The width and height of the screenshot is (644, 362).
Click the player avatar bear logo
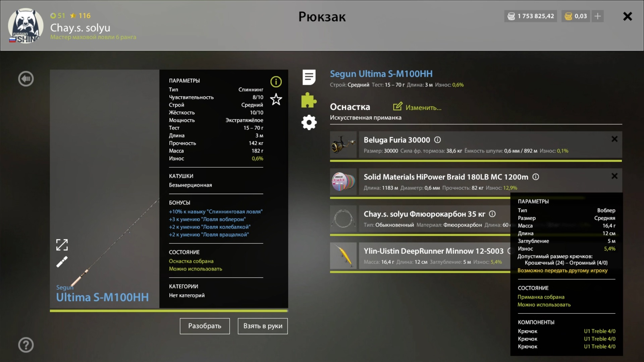25,26
